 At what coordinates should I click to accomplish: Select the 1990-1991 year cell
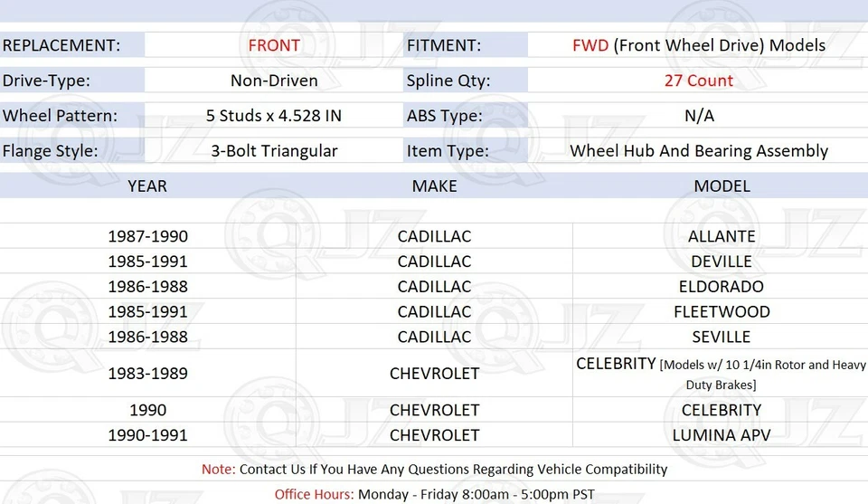pyautogui.click(x=147, y=435)
